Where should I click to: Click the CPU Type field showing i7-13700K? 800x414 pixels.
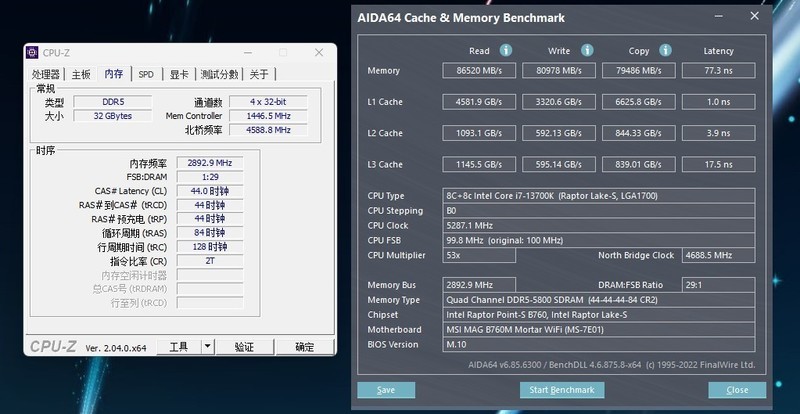(598, 196)
